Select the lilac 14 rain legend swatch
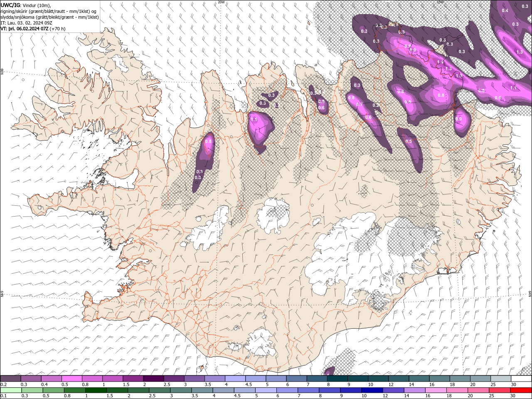 point(414,390)
